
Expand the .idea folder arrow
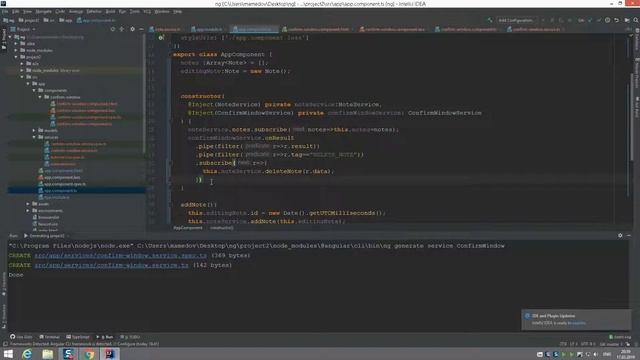(16, 44)
